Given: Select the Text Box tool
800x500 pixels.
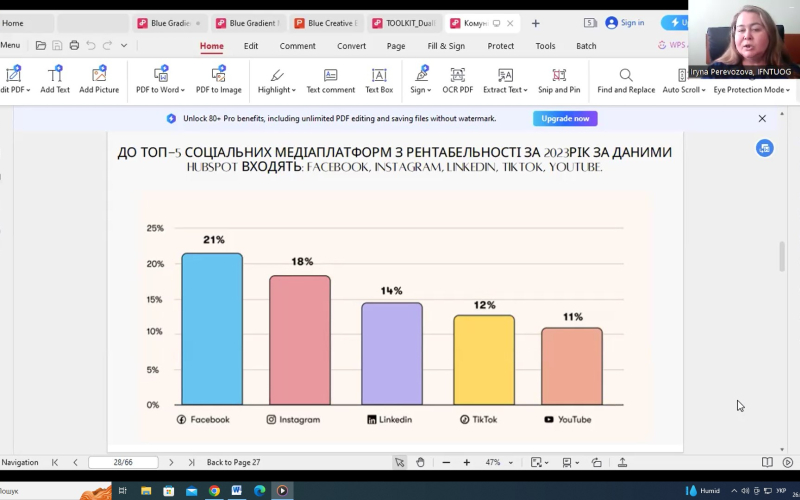Looking at the screenshot, I should [x=379, y=80].
